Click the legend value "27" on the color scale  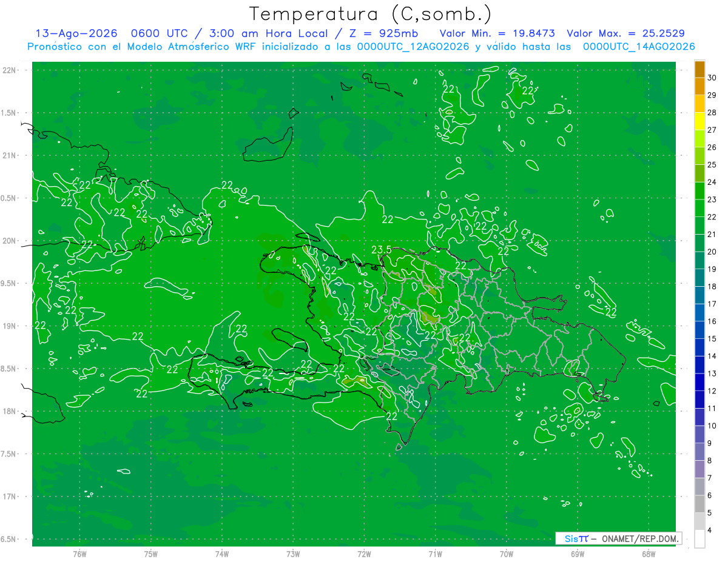pos(712,130)
